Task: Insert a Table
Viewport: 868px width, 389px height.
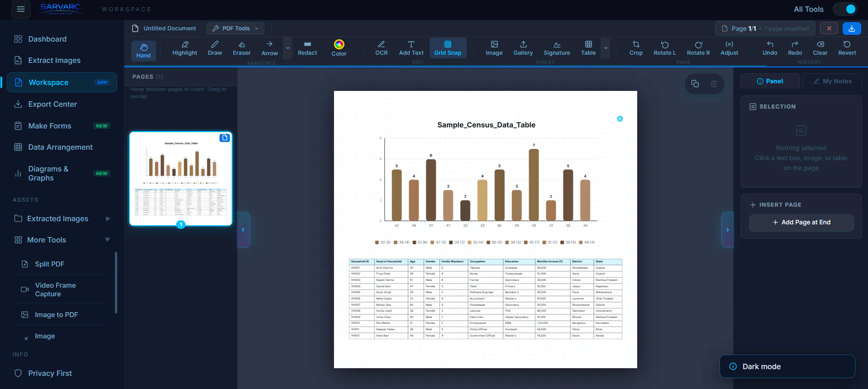Action: coord(588,48)
